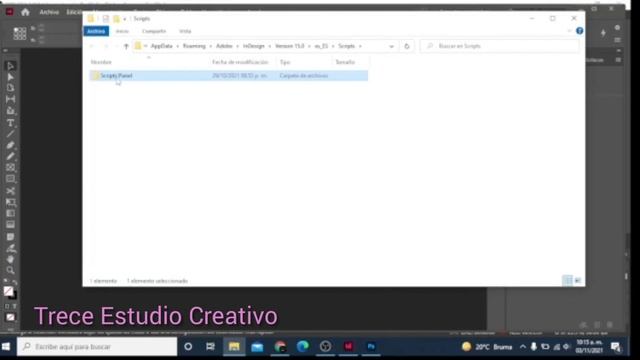This screenshot has width=640, height=360.
Task: Select the Pen tool
Action: click(10, 145)
